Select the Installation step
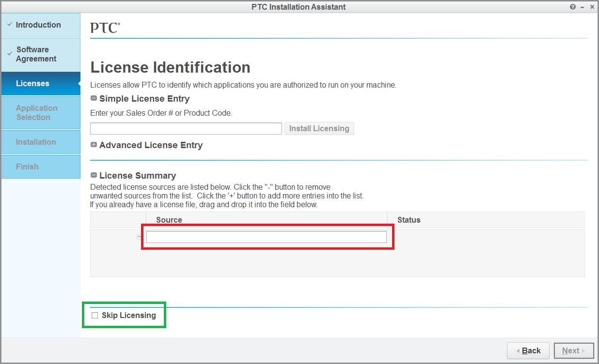Screen dimensions: 599x364 pos(41,142)
